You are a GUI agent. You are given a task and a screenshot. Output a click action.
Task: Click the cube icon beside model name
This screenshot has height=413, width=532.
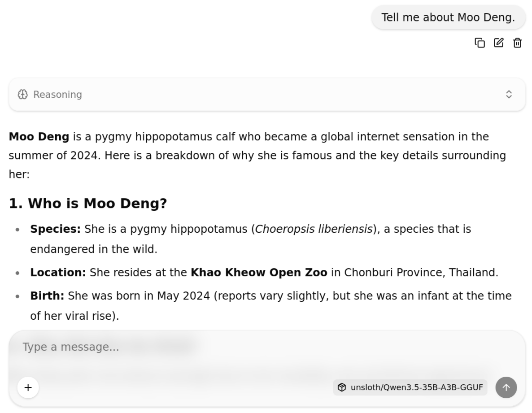click(x=342, y=387)
